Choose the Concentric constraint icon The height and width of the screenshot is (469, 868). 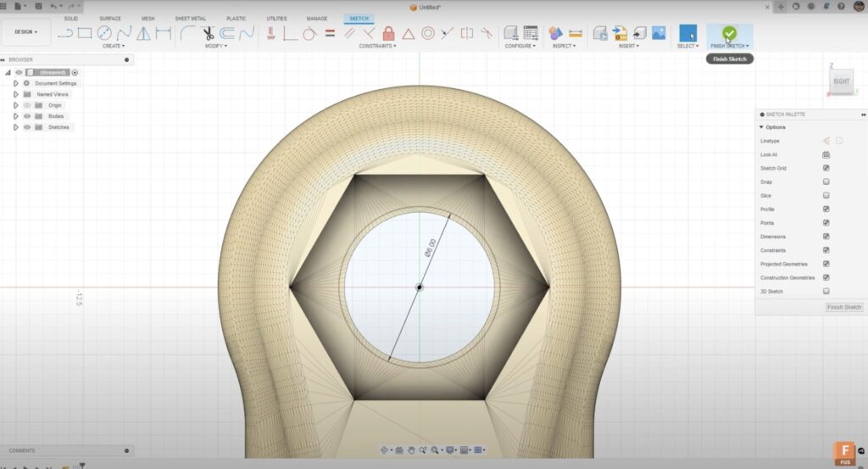(x=428, y=34)
